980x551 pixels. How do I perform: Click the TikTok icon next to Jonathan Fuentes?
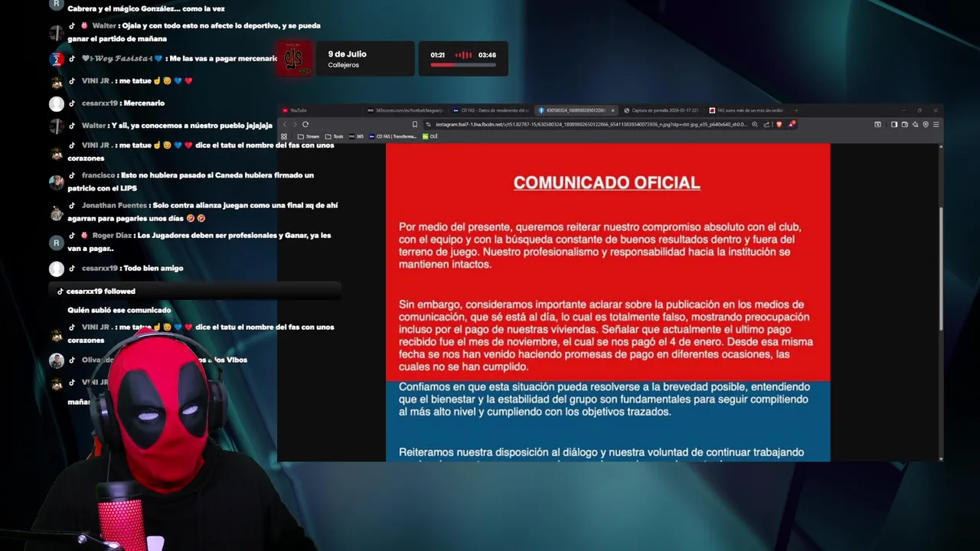[x=72, y=205]
